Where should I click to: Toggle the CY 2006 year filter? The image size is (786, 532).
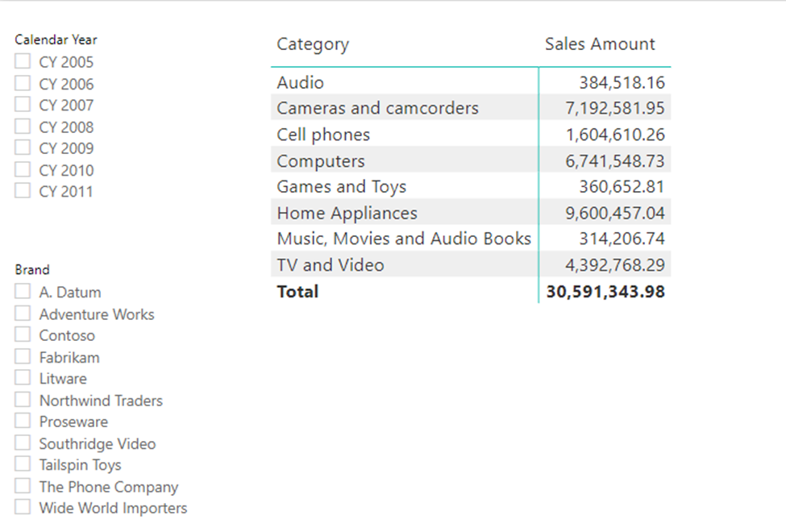[23, 83]
